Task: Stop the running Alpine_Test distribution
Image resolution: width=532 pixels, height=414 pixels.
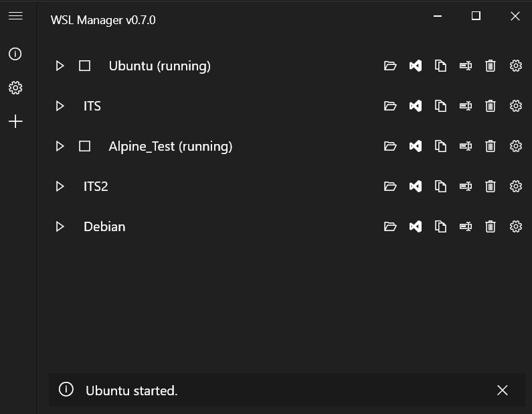Action: click(x=84, y=146)
